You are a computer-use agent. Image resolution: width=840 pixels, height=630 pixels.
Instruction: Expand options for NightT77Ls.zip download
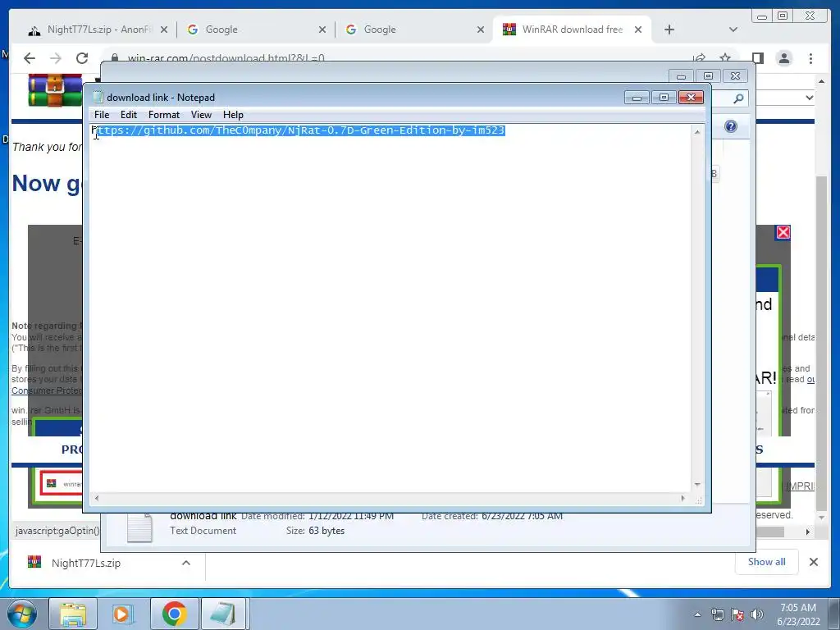pyautogui.click(x=186, y=563)
